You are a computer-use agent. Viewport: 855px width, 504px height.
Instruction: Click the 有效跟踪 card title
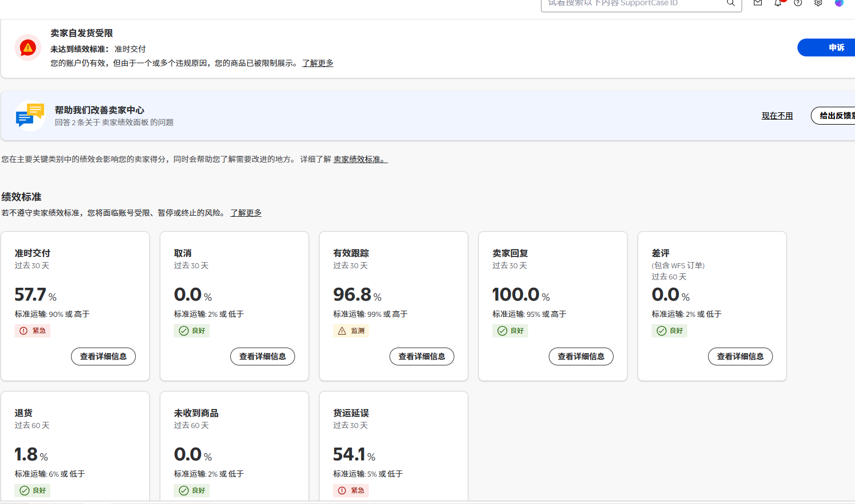pyautogui.click(x=351, y=253)
